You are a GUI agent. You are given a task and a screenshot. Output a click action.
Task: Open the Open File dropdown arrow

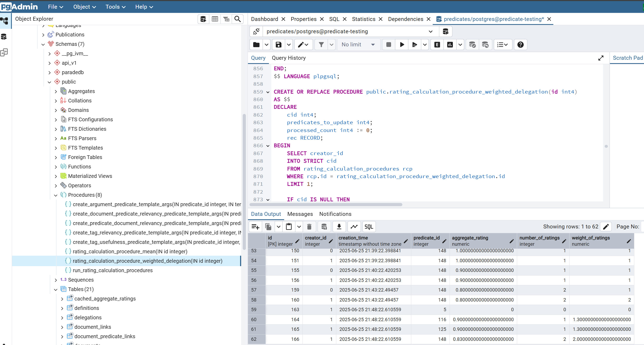pos(267,45)
